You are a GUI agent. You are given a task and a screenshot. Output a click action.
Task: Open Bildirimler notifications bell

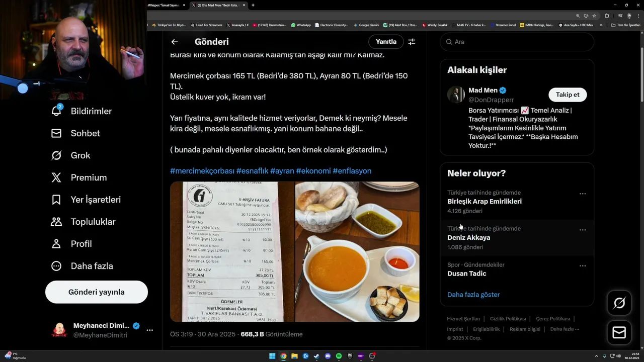tap(57, 111)
